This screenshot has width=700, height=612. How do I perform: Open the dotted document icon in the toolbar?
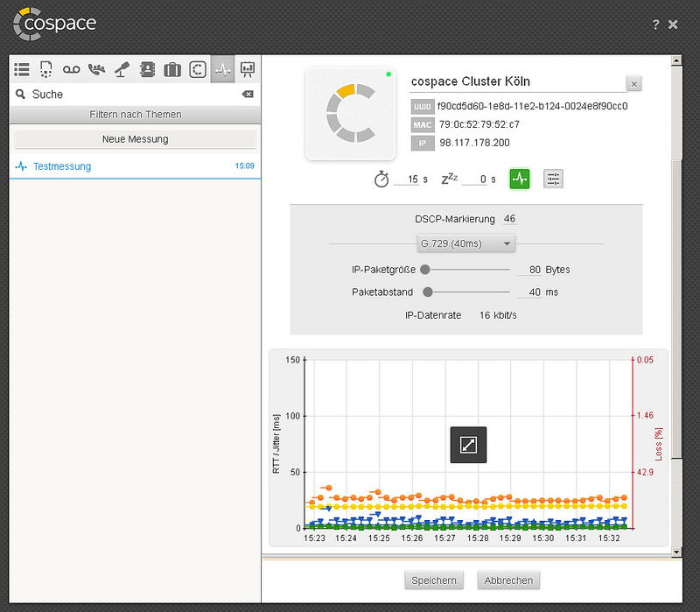[x=46, y=70]
